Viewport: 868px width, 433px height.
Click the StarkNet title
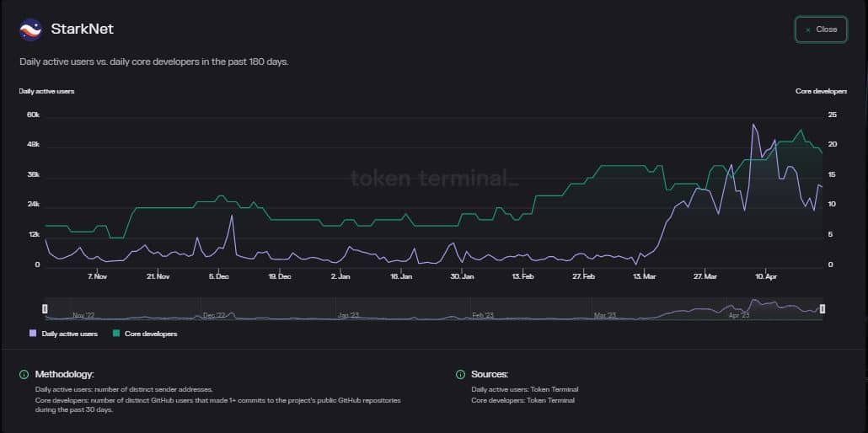82,29
